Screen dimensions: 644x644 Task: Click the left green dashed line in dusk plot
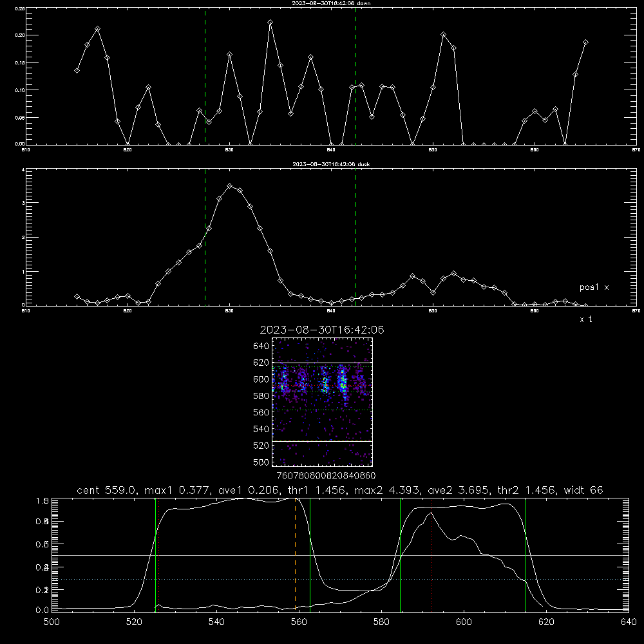coord(205,237)
